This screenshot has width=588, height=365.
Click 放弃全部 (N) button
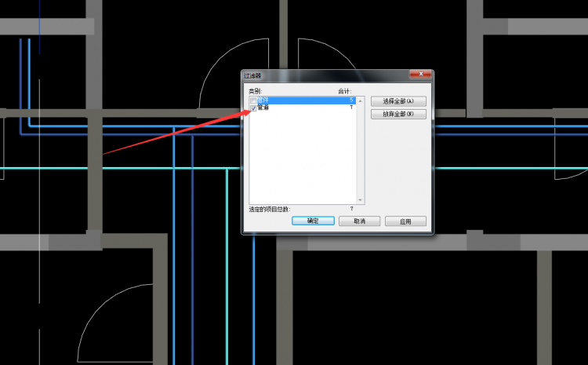(x=398, y=114)
